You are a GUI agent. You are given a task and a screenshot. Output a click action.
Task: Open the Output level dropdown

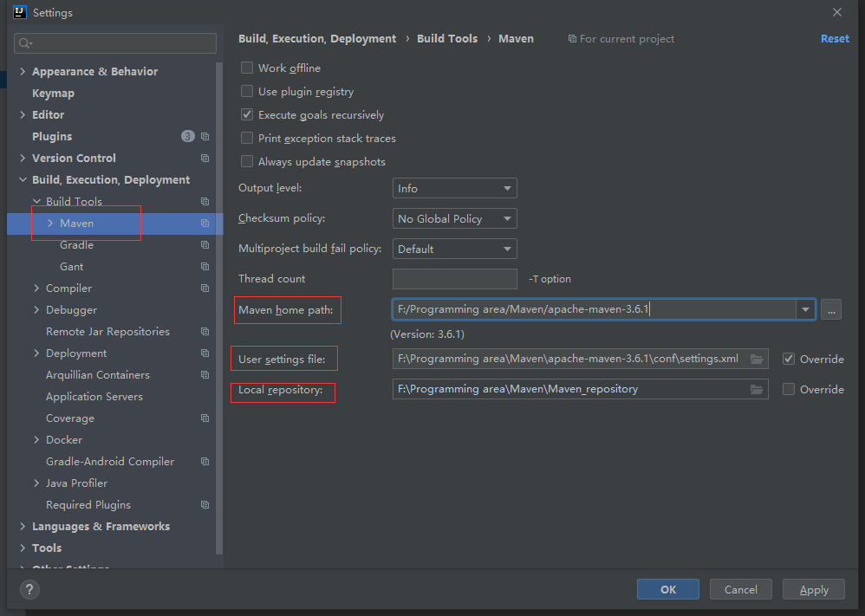454,188
